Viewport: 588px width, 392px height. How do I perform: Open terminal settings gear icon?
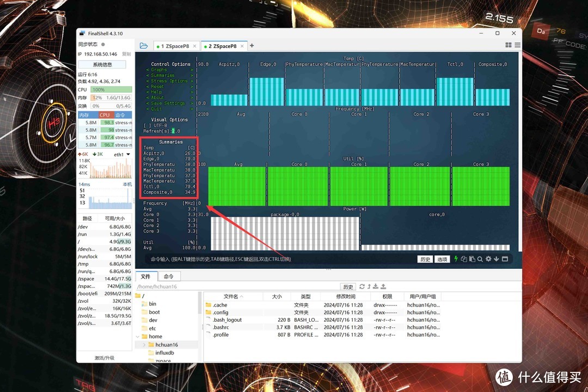point(488,259)
